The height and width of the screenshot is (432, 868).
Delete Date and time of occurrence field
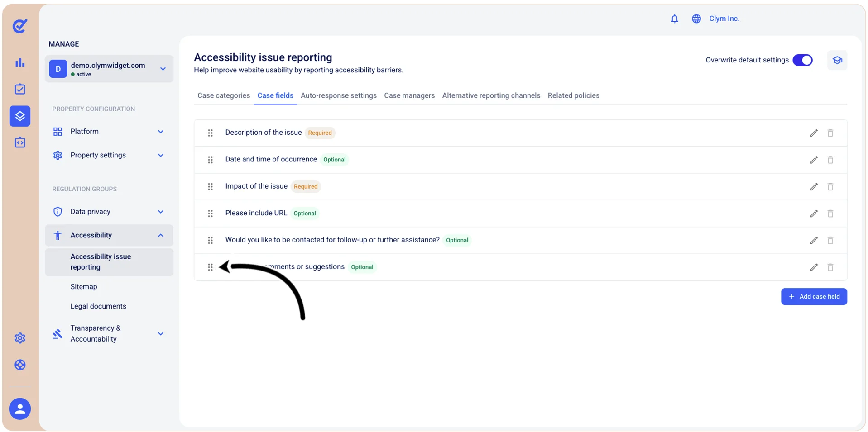(830, 160)
